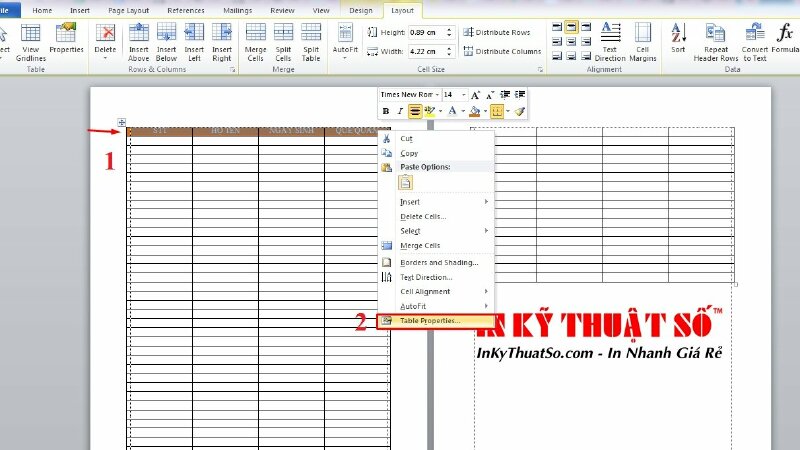Open the table Design tab

point(361,10)
